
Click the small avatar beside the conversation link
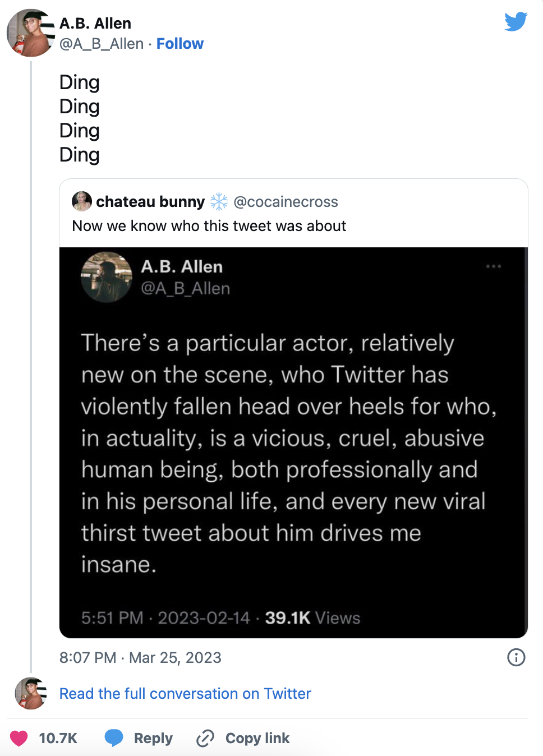tap(30, 693)
